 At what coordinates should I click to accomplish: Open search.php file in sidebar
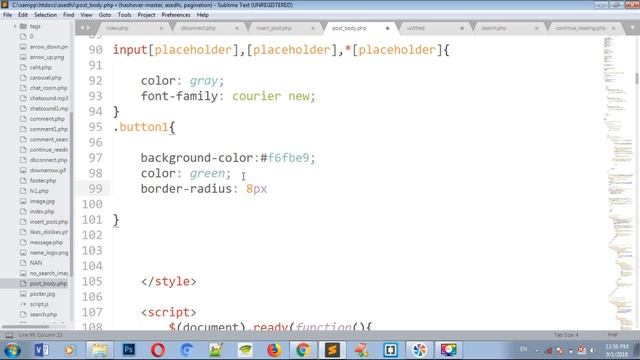(x=43, y=314)
